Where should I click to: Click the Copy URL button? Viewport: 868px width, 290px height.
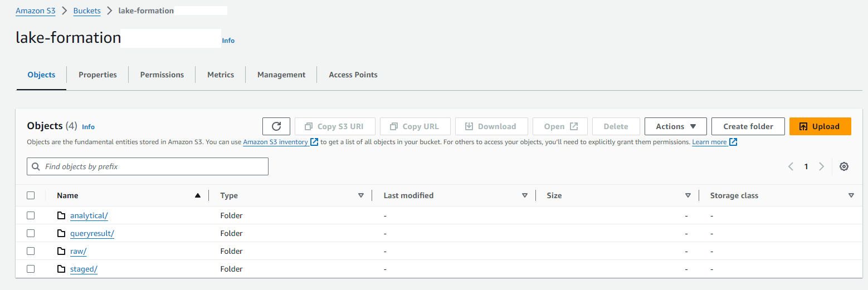tap(415, 126)
